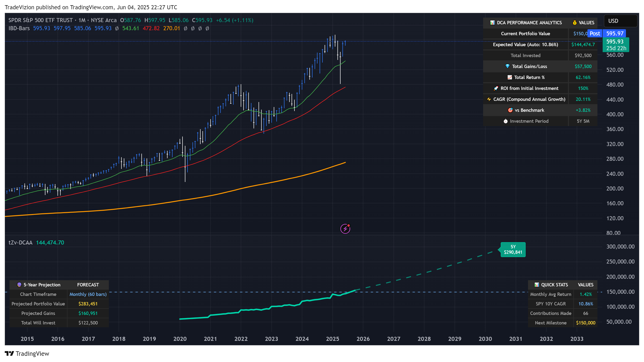Click the 1.42% monthly average return value
This screenshot has height=362, width=644.
click(586, 294)
